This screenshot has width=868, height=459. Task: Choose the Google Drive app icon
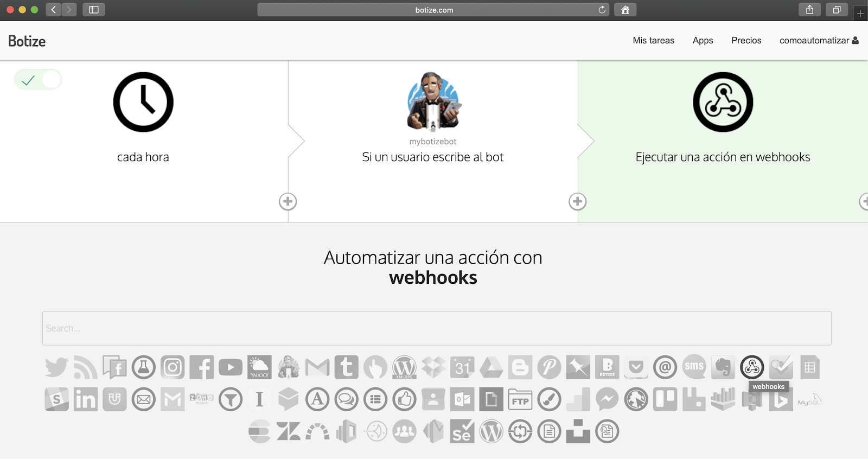tap(491, 367)
